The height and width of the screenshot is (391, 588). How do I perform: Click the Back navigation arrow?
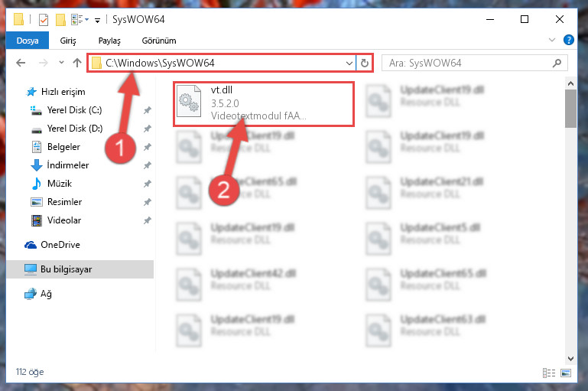click(x=21, y=63)
